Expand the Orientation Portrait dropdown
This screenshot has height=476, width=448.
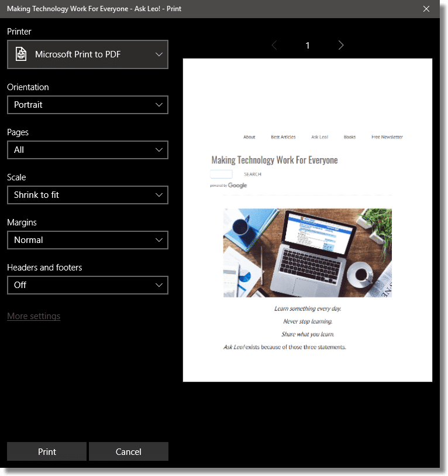click(x=88, y=105)
